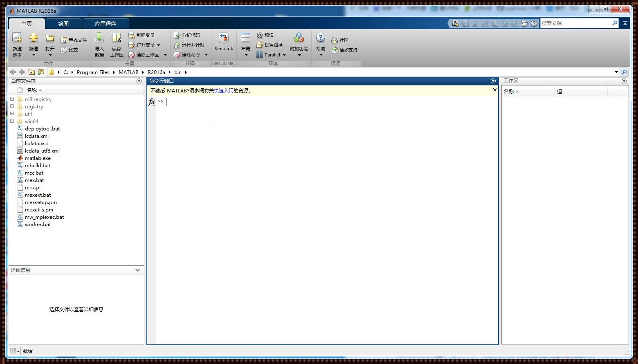Click 清除工作区 (Clear Workspace)
This screenshot has width=638, height=364.
tap(144, 55)
